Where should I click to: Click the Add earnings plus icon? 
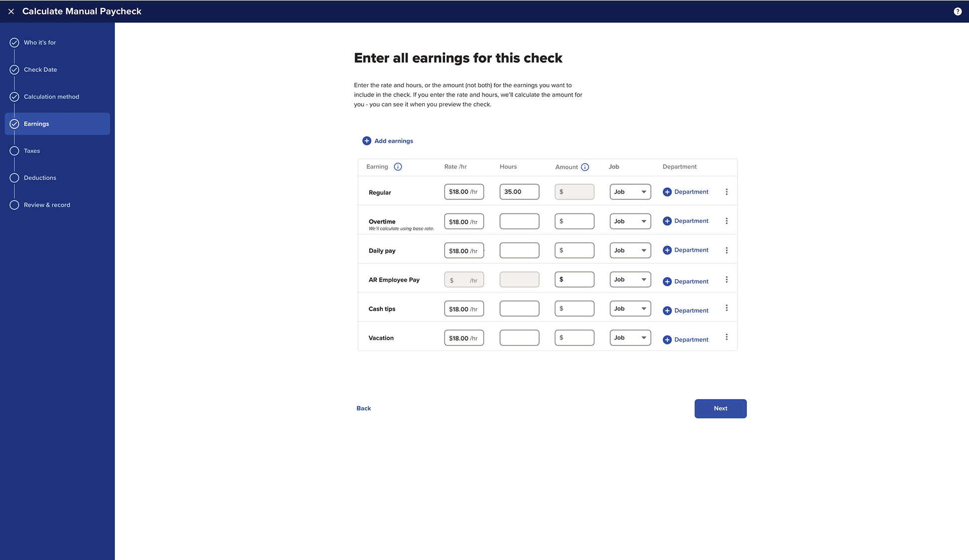pyautogui.click(x=367, y=141)
